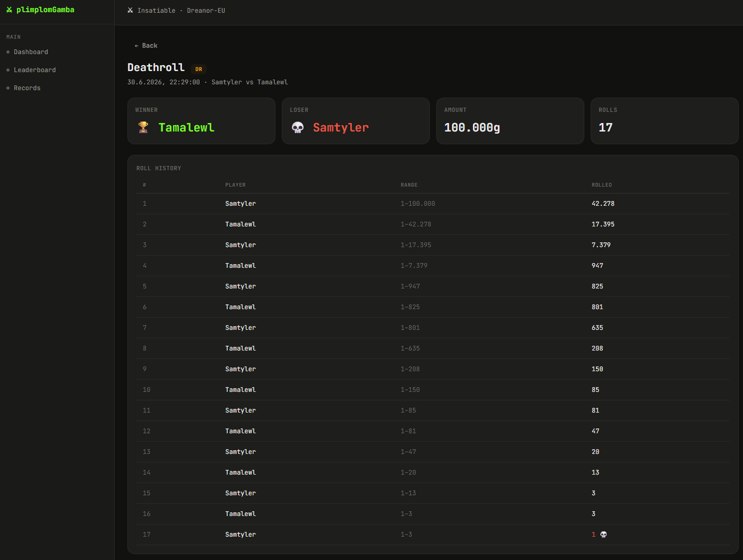Click the Insatiable · Dreanor-EU guild label
This screenshot has height=560, width=743.
click(x=181, y=11)
